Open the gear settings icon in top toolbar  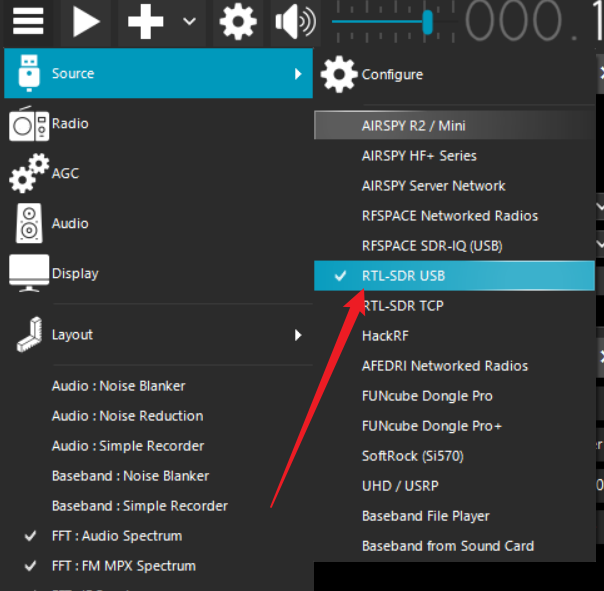click(x=238, y=21)
